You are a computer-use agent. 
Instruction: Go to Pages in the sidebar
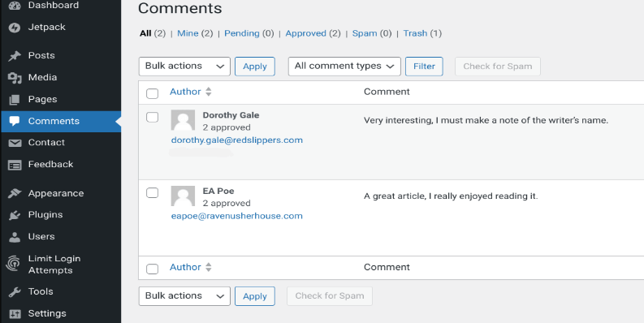tap(43, 99)
